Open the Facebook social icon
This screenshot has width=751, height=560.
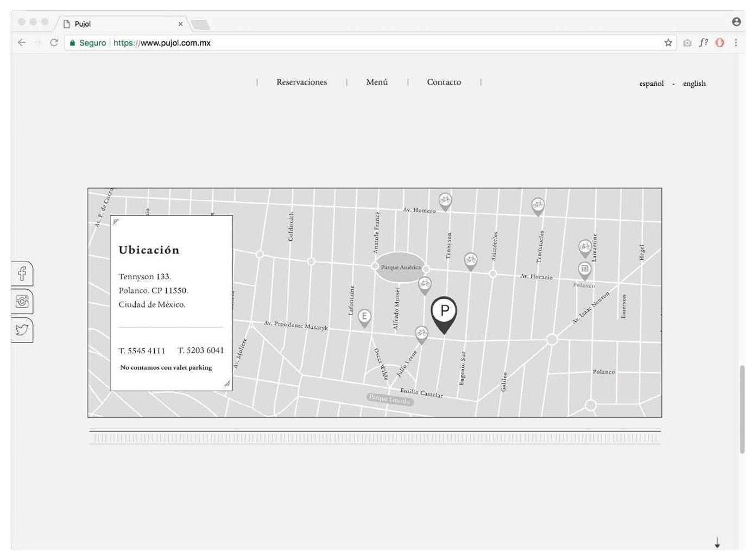point(22,273)
